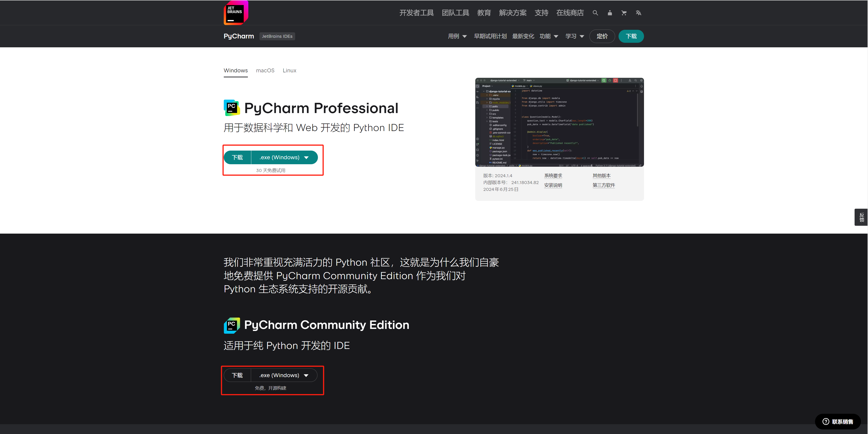868x434 pixels.
Task: Open the 其他版本 link
Action: pyautogui.click(x=601, y=176)
